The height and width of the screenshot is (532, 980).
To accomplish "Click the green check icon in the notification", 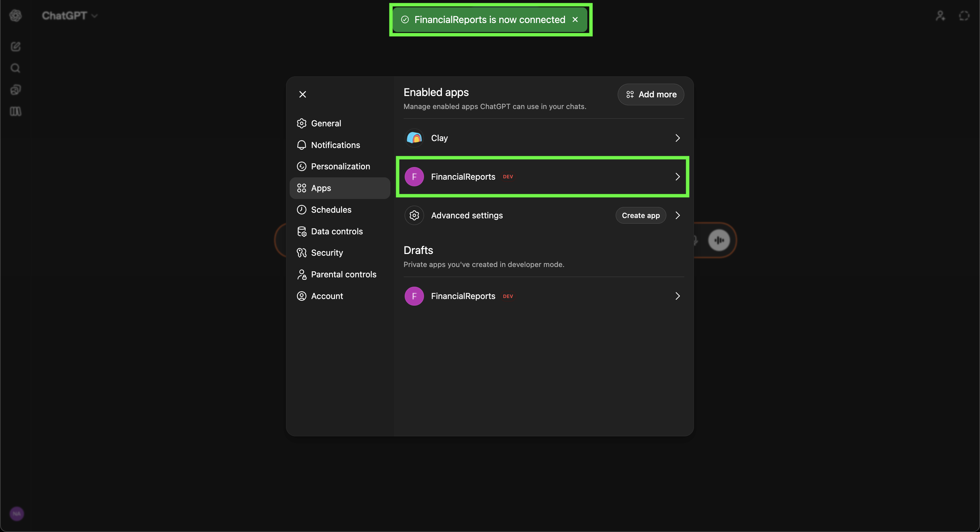I will (x=405, y=19).
